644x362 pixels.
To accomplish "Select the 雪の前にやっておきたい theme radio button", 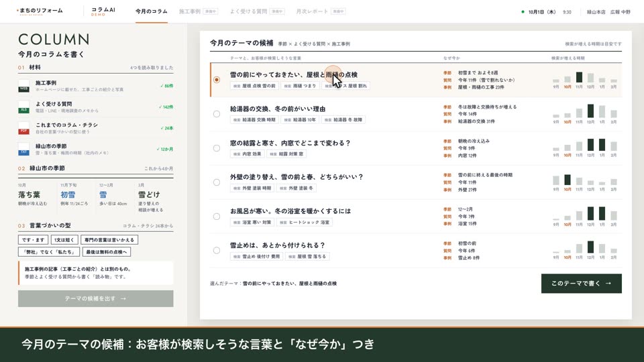I will [217, 80].
